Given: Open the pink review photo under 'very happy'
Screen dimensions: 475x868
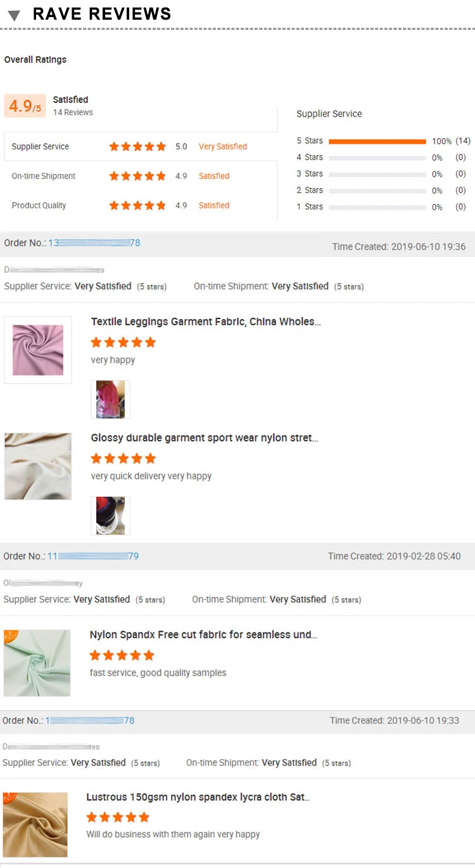Looking at the screenshot, I should coord(111,399).
